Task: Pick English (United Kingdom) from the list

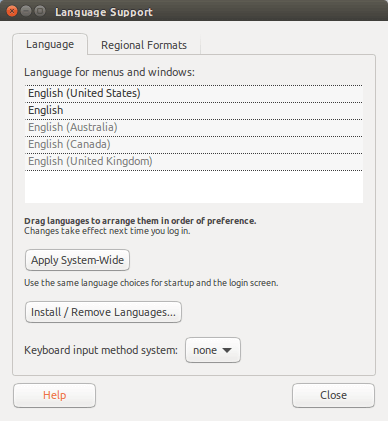Action: click(x=194, y=161)
